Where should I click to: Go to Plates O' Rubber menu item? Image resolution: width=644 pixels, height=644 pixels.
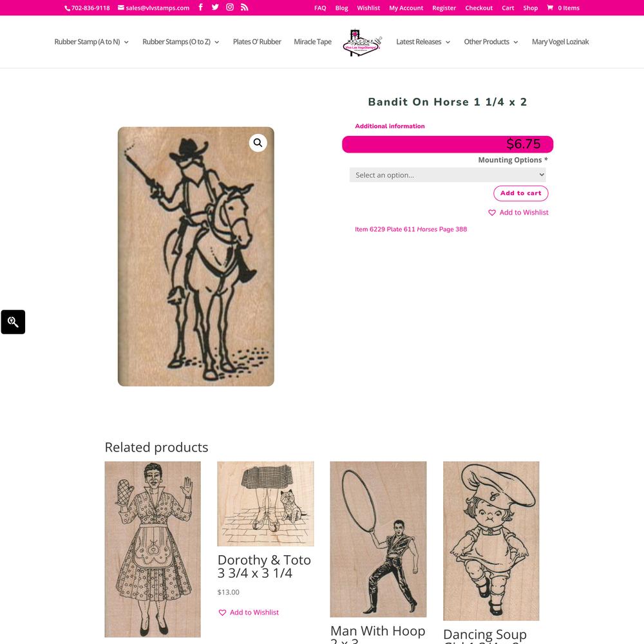click(x=257, y=42)
